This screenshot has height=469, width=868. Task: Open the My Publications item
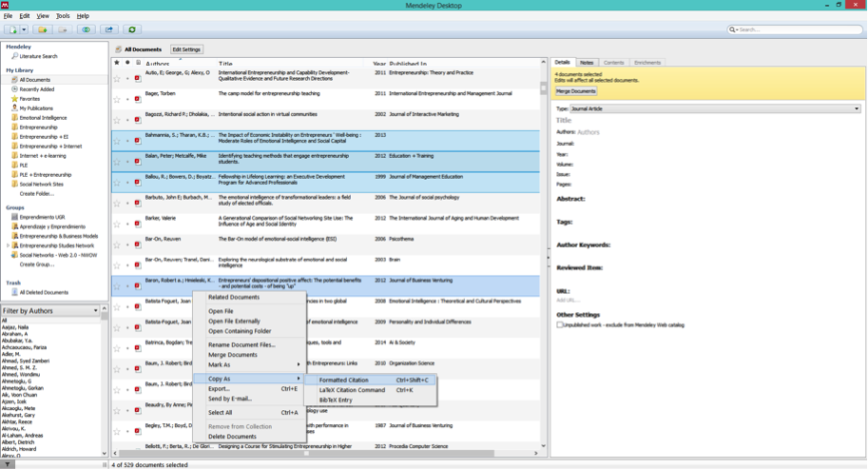pos(36,108)
